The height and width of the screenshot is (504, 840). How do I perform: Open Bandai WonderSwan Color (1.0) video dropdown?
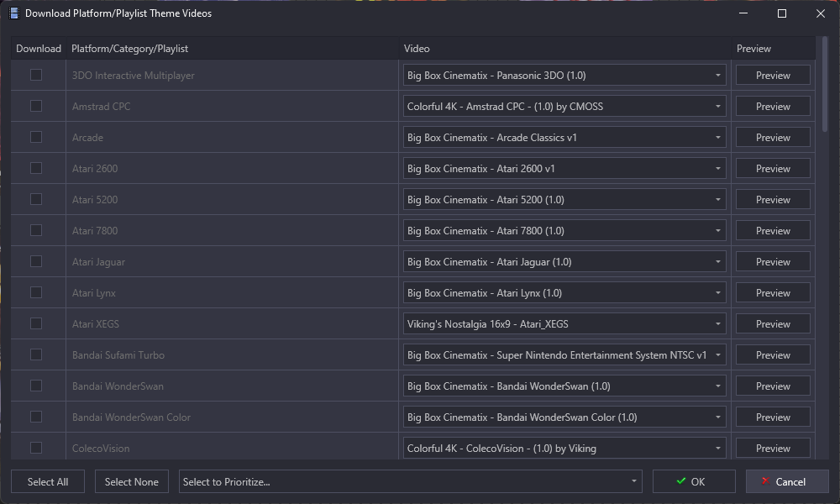564,417
